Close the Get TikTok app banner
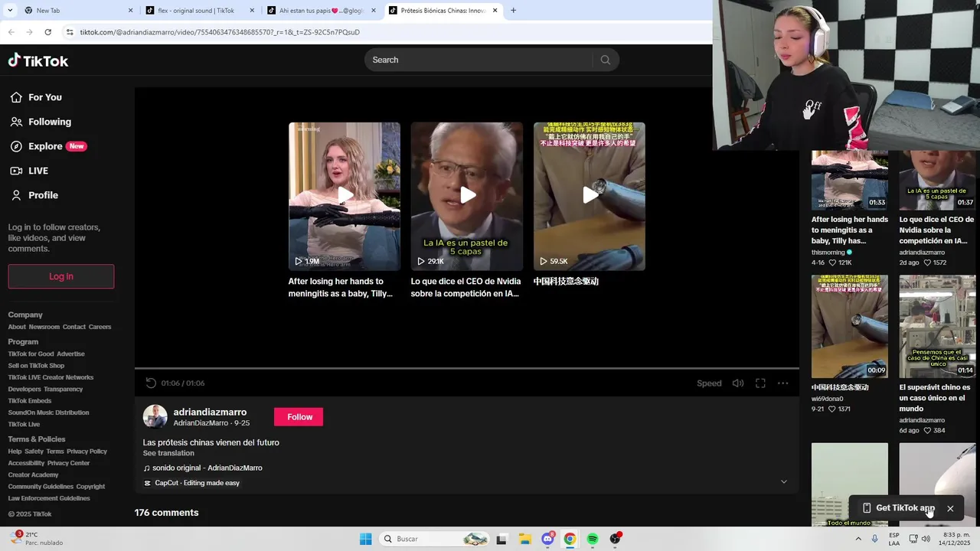980x551 pixels. pyautogui.click(x=950, y=509)
